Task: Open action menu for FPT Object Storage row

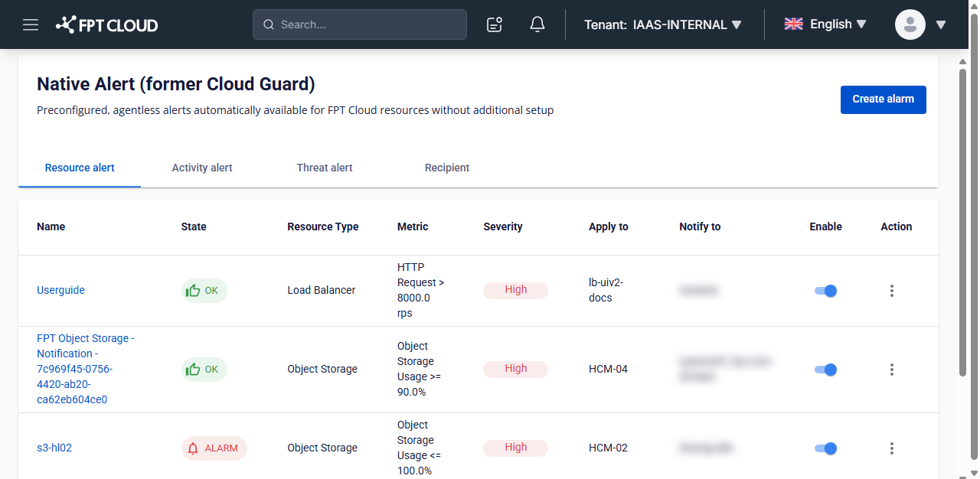Action: tap(892, 370)
